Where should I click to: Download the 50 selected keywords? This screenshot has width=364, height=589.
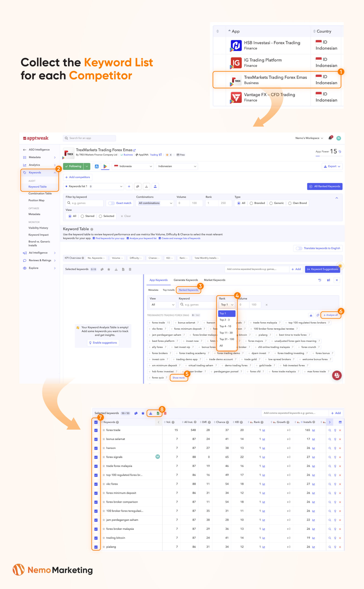(151, 413)
